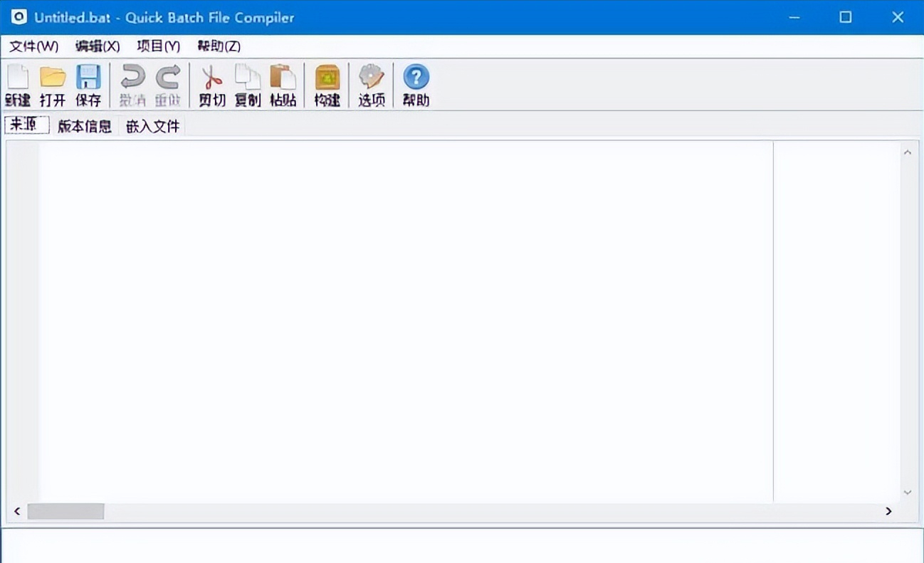Click the undo 撤销 icon

pyautogui.click(x=133, y=82)
